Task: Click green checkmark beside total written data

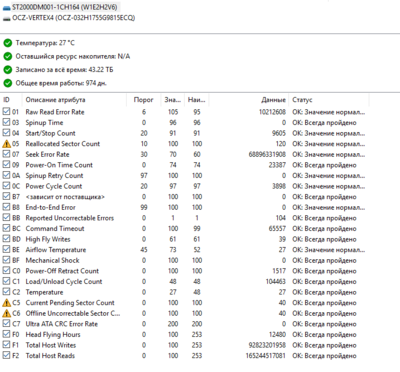Action: click(8, 70)
